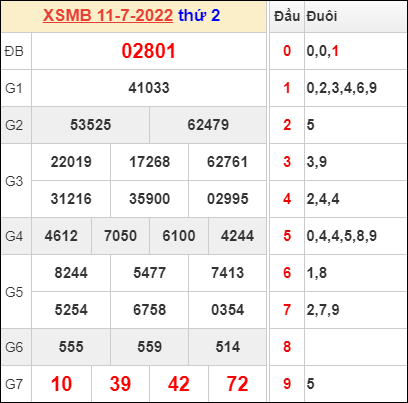Select the special prize number 02801
Image resolution: width=408 pixels, height=403 pixels.
point(148,51)
